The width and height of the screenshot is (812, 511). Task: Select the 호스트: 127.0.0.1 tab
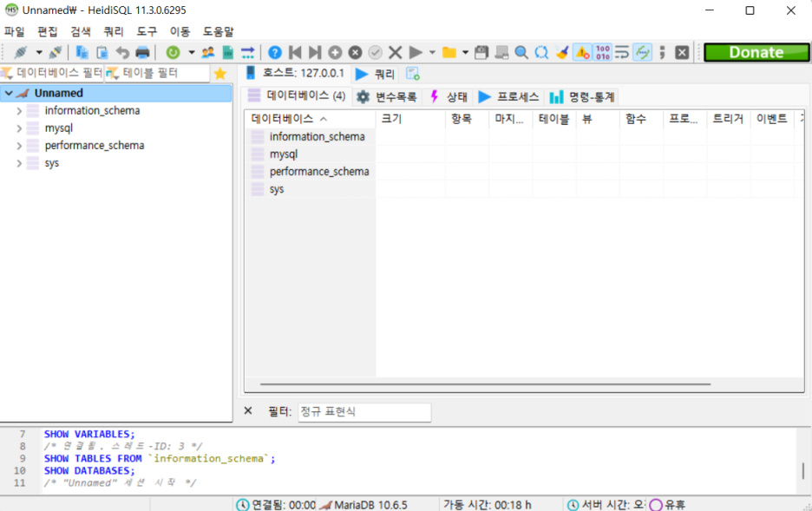pos(295,73)
